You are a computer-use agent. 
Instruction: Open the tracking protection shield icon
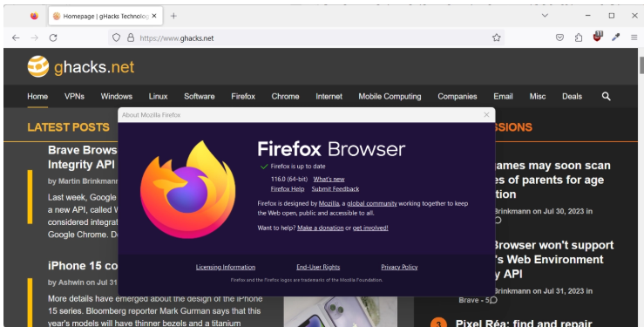click(116, 37)
